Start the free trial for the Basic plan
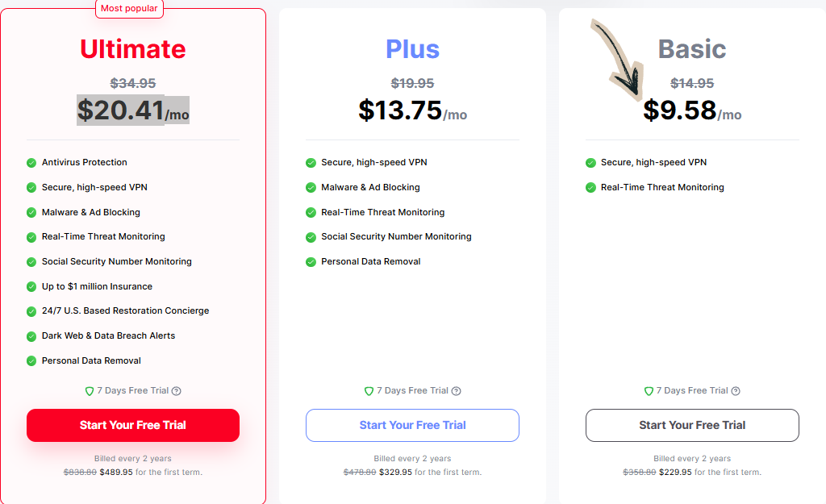 coord(691,425)
